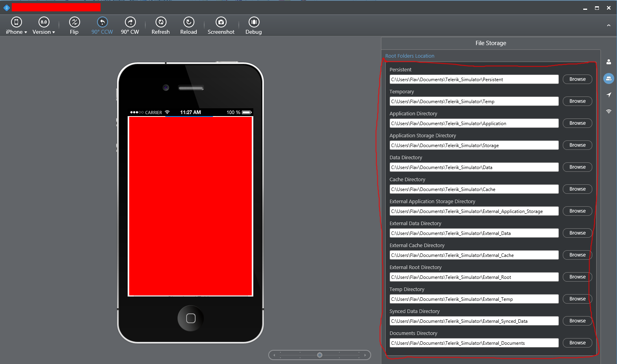Browse for the Data Directory
This screenshot has height=364, width=617.
point(577,167)
